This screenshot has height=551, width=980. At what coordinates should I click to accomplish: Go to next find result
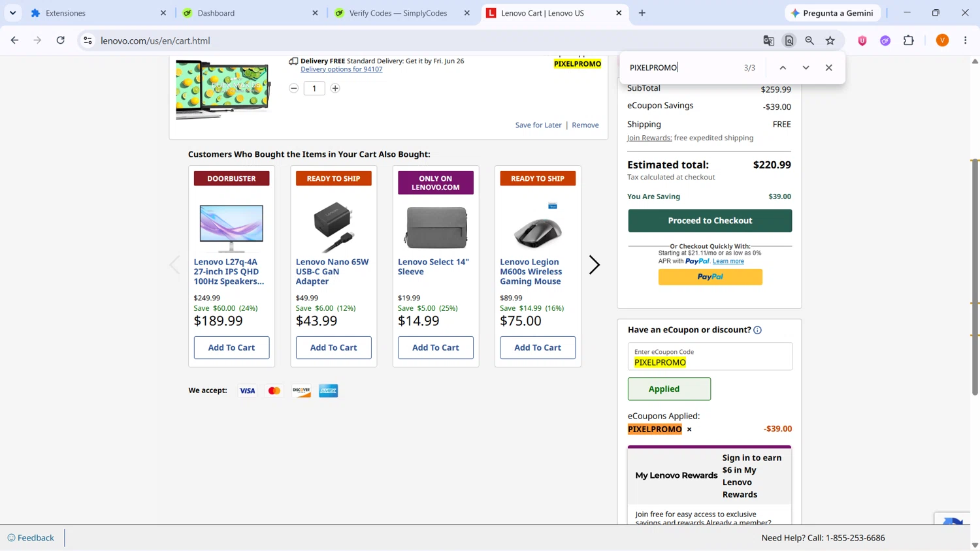click(806, 68)
